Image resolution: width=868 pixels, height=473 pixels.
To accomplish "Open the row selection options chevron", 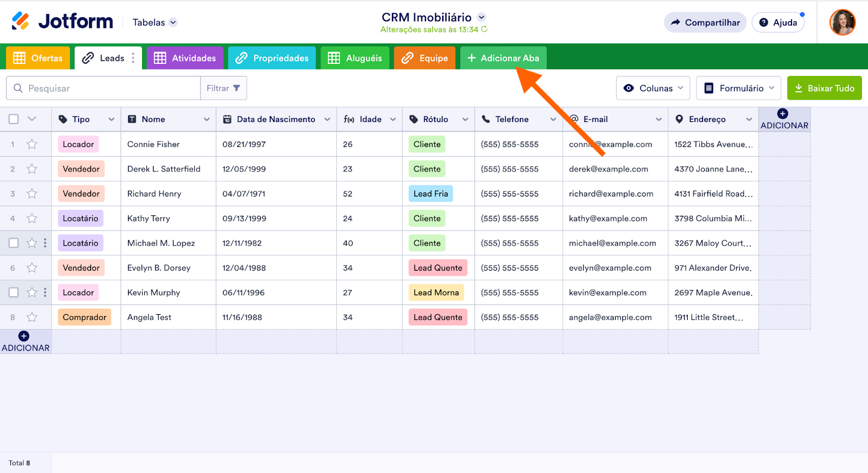I will [32, 119].
